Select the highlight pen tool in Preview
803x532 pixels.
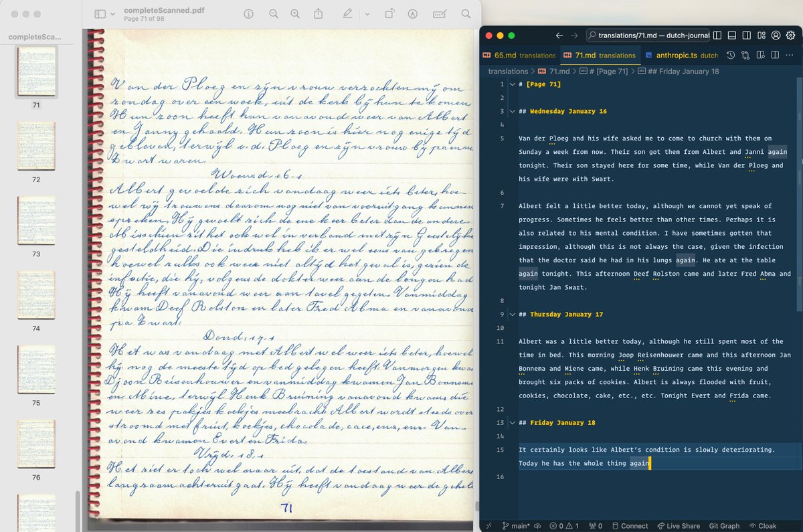[x=347, y=14]
